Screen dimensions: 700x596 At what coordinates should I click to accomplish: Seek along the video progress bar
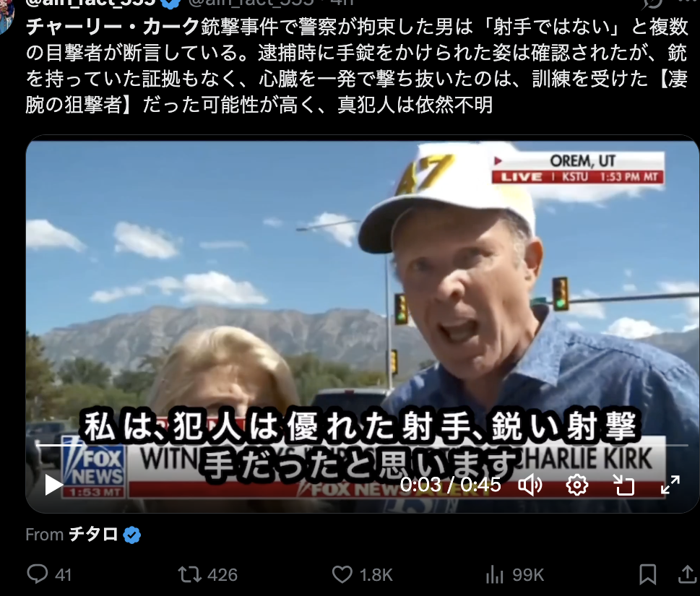(362, 445)
